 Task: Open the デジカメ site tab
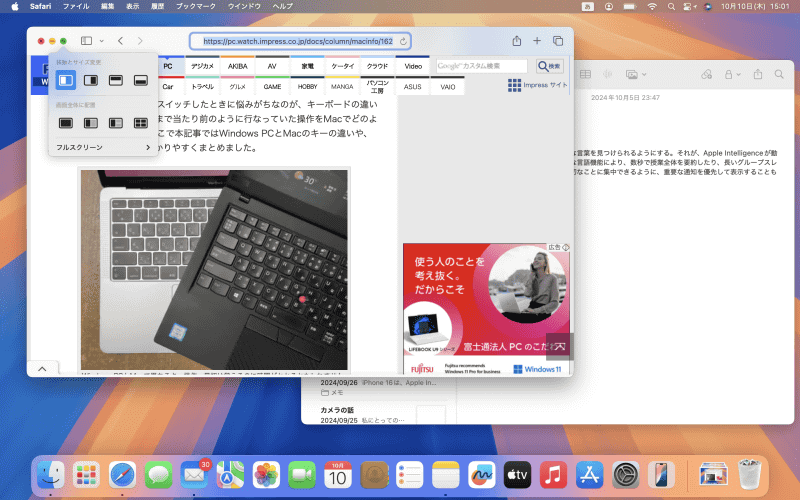(203, 66)
